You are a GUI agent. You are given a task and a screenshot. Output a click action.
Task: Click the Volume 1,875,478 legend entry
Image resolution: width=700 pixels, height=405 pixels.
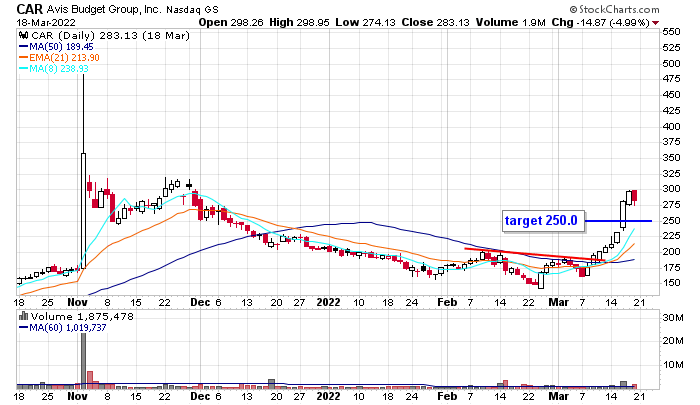82,317
